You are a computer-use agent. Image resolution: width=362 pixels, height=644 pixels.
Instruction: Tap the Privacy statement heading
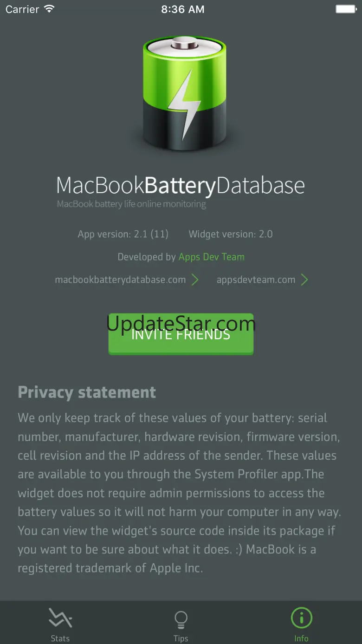coord(87,393)
